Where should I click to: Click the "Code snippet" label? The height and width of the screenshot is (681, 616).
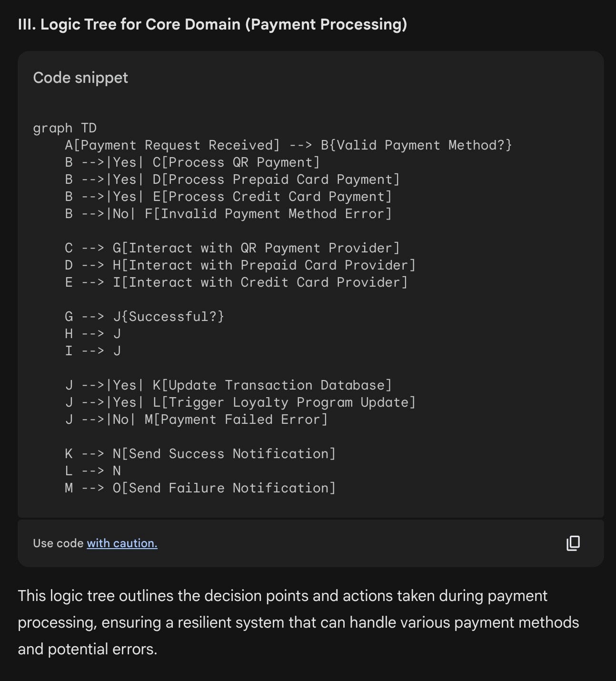(80, 78)
